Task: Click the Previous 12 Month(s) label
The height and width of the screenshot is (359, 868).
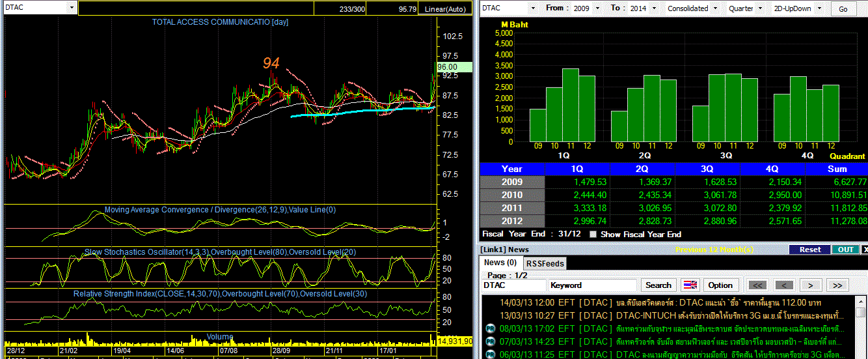Action: pyautogui.click(x=714, y=250)
